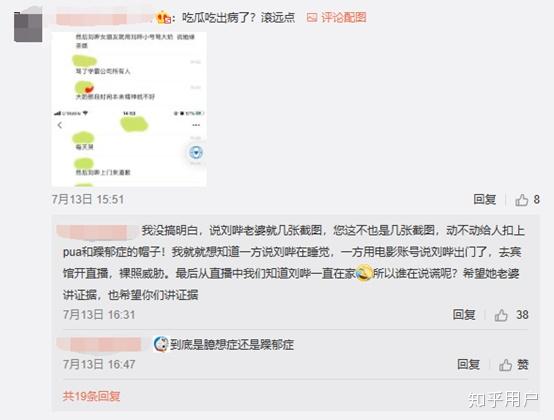Click the doge emoji in the last reply
The width and height of the screenshot is (554, 420).
point(161,344)
